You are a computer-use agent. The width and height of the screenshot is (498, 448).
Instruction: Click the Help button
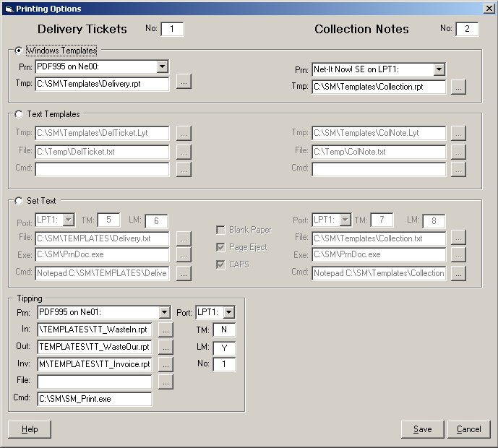pyautogui.click(x=30, y=430)
